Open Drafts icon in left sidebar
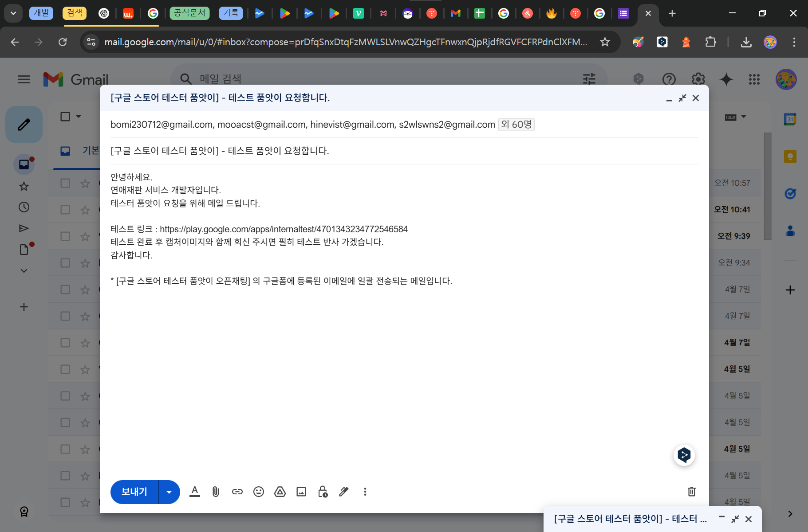The height and width of the screenshot is (532, 808). 24,250
